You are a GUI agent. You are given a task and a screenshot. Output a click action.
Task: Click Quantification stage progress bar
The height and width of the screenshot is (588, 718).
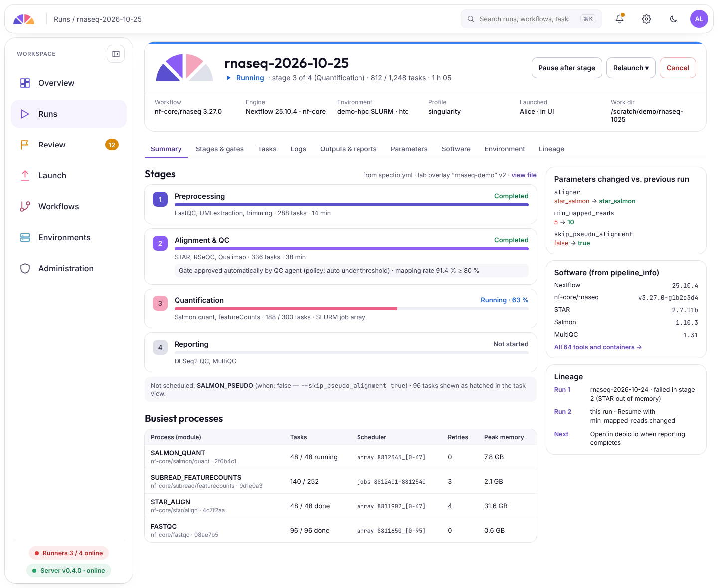[352, 309]
